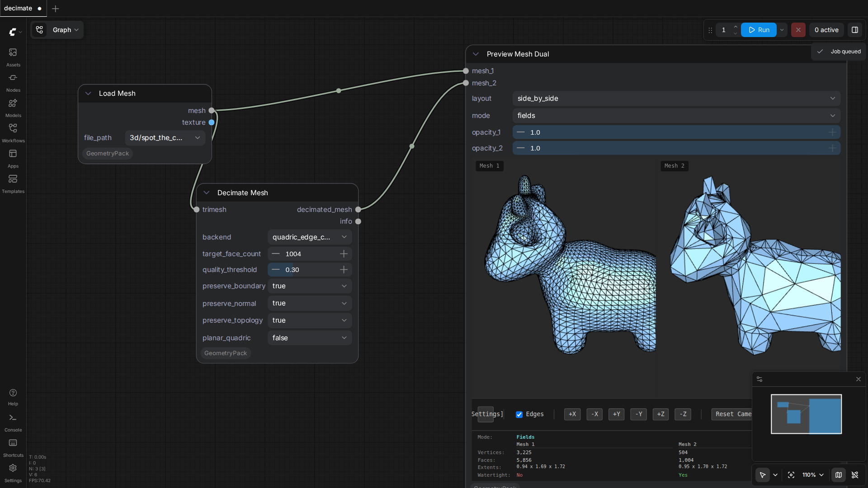Open minimap settings sliders icon

(x=759, y=379)
